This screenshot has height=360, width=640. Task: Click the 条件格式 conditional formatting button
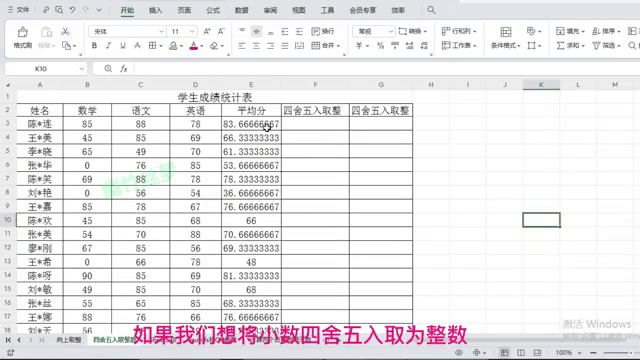[x=506, y=38]
